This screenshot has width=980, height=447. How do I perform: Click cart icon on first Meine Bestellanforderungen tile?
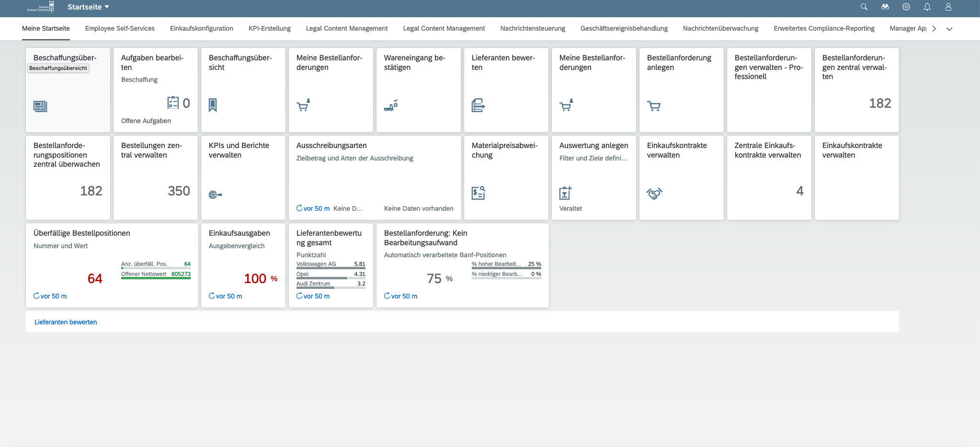303,105
